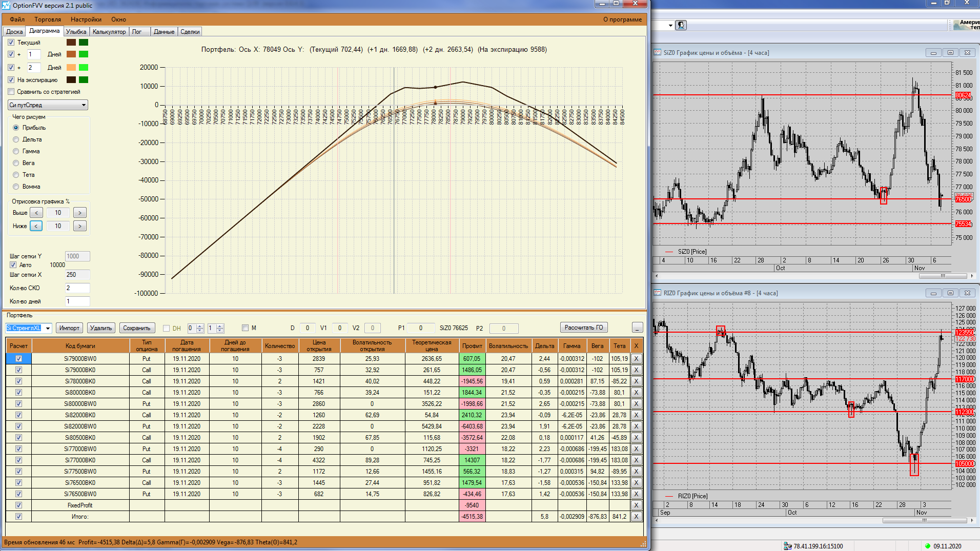Toggle the Авто grid step checkbox
Viewport: 980px width, 551px height.
click(13, 265)
